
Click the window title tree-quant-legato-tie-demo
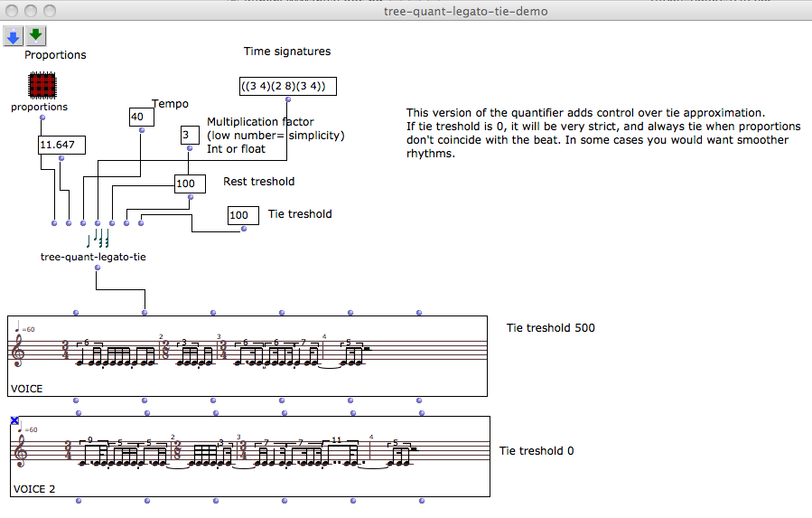[465, 11]
